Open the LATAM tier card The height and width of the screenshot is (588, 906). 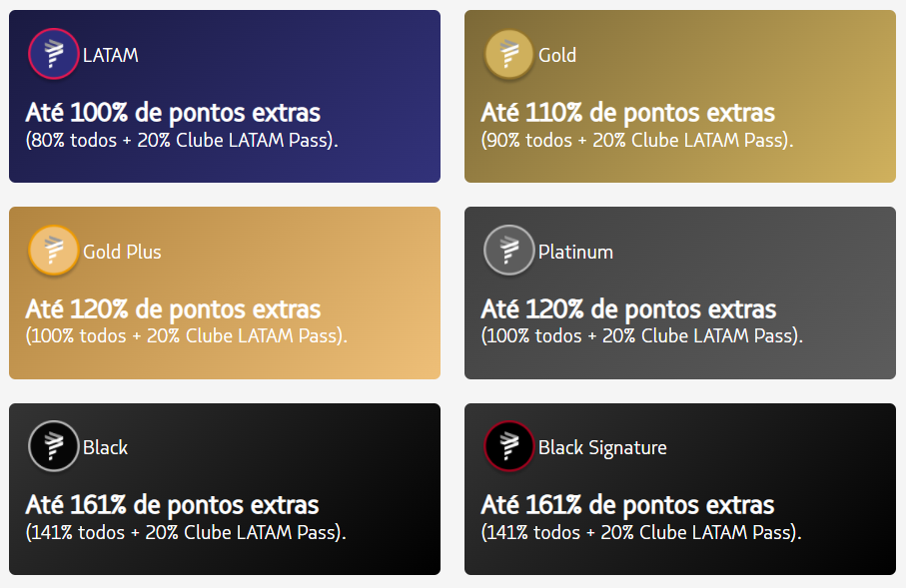click(x=225, y=96)
